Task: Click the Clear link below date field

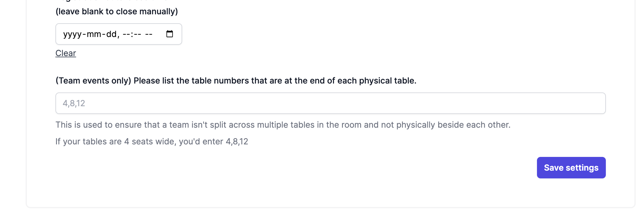Action: click(x=66, y=53)
